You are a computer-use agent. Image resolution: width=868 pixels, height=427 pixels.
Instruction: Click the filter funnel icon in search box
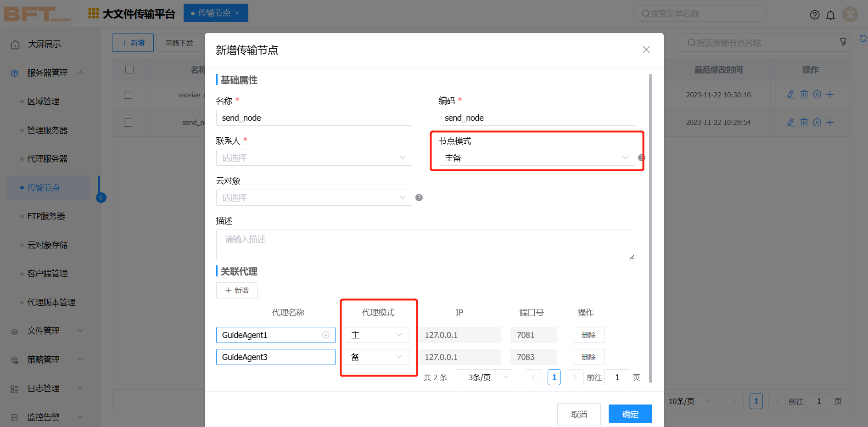[x=843, y=42]
